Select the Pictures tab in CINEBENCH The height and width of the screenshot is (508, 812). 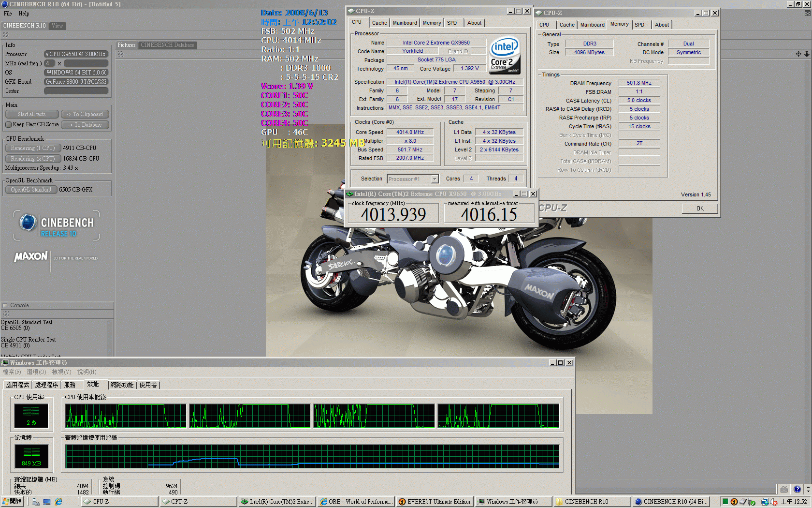127,45
